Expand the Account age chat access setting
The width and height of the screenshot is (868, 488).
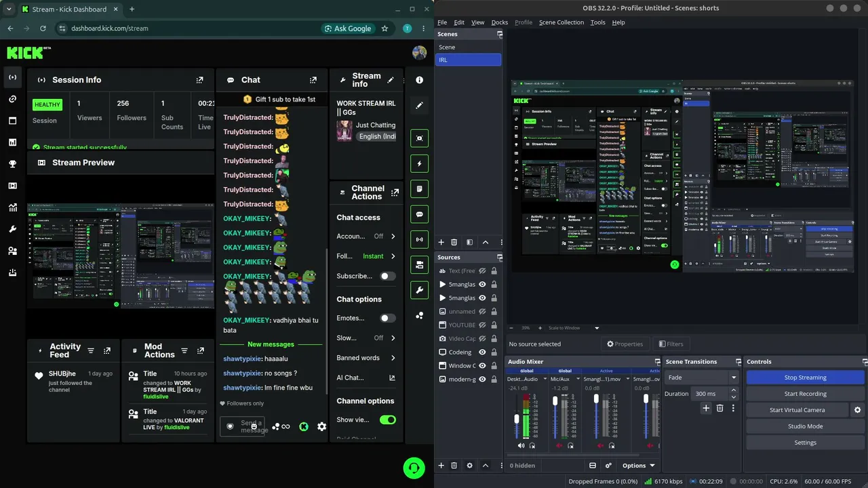pyautogui.click(x=393, y=237)
